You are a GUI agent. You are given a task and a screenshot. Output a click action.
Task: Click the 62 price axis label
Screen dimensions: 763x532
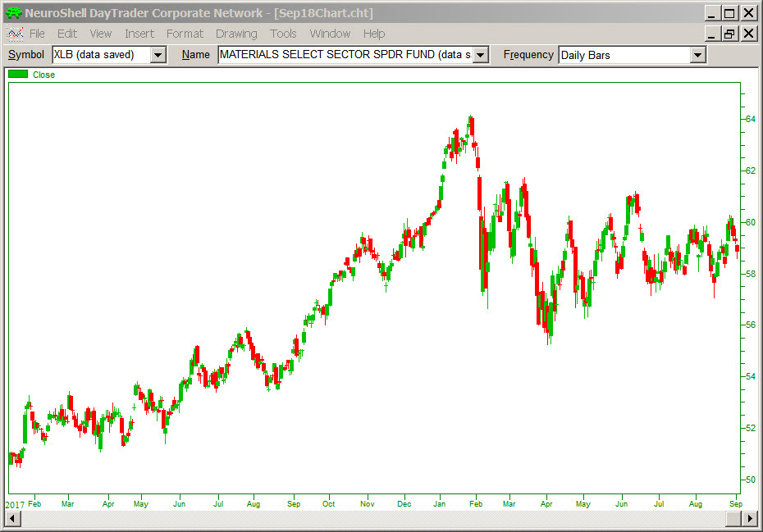(x=751, y=171)
